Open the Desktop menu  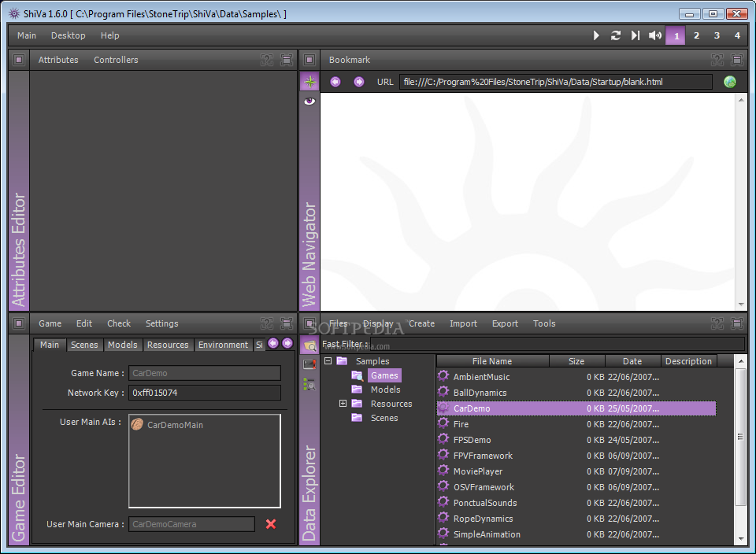tap(68, 35)
